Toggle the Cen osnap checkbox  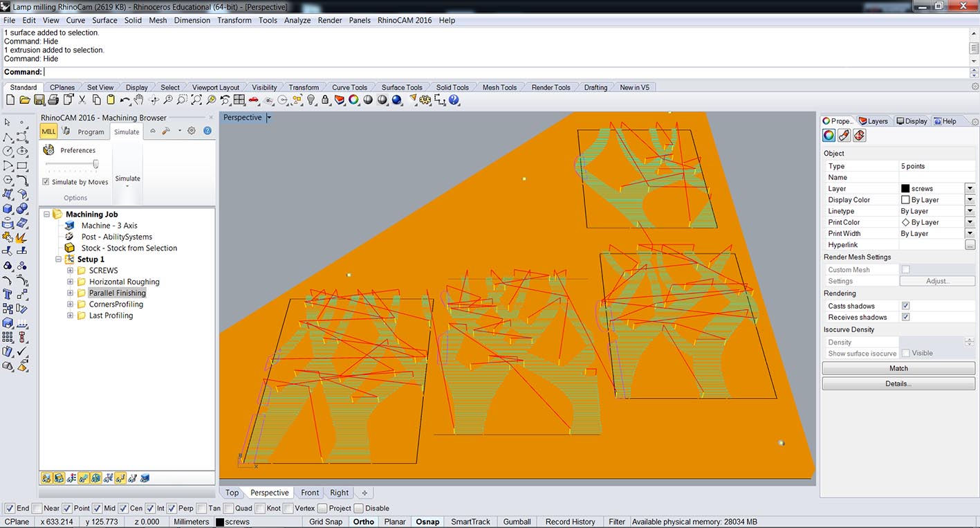coord(123,509)
